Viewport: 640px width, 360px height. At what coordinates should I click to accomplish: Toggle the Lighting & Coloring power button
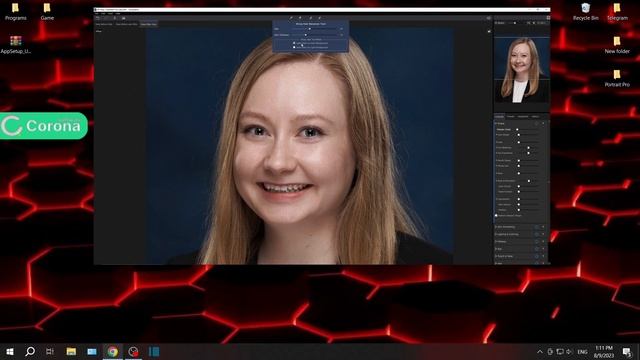pos(537,234)
